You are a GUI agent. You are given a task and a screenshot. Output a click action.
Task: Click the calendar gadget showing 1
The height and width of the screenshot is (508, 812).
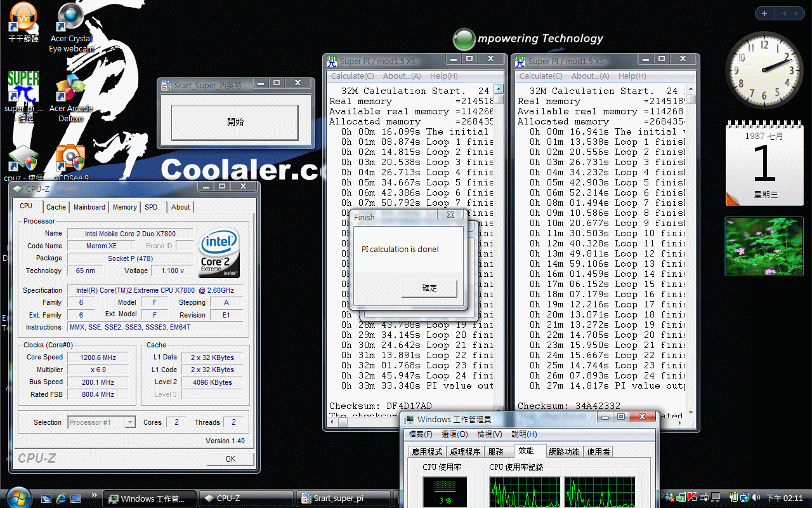764,164
